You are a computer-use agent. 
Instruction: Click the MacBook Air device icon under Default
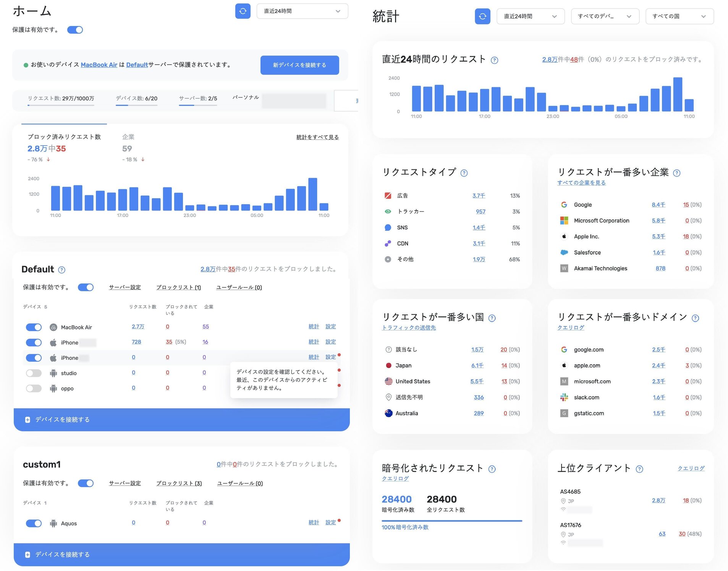[x=54, y=327]
